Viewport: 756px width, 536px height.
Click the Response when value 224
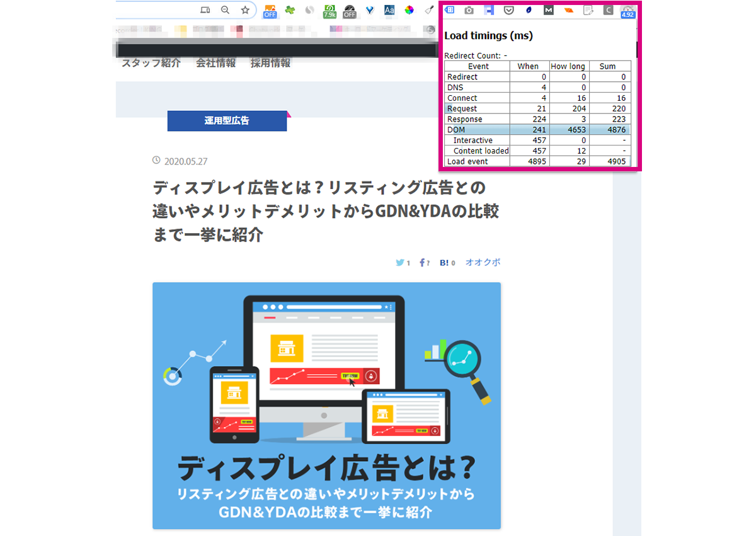click(x=539, y=119)
